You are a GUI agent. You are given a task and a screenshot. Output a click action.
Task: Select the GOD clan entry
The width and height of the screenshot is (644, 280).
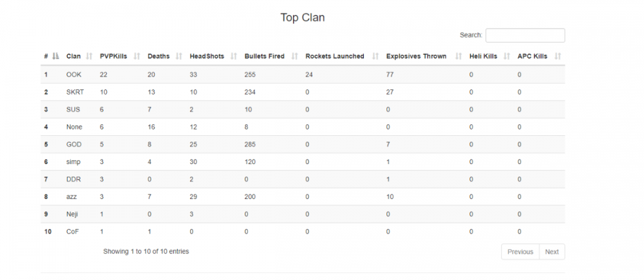pos(73,144)
